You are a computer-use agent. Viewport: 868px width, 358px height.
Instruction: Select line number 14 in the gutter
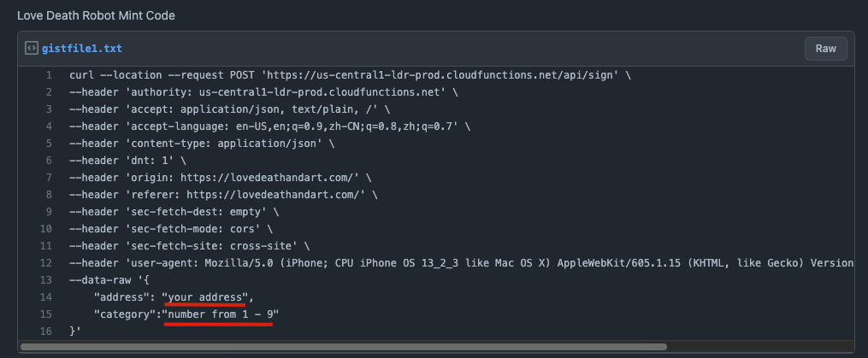coord(46,297)
